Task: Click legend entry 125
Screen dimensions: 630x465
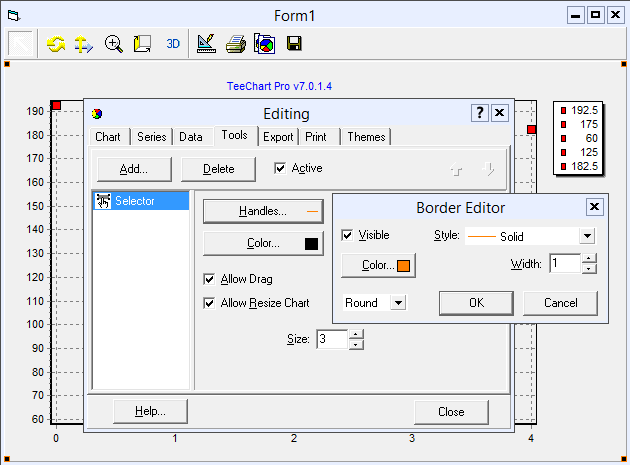Action: 579,152
